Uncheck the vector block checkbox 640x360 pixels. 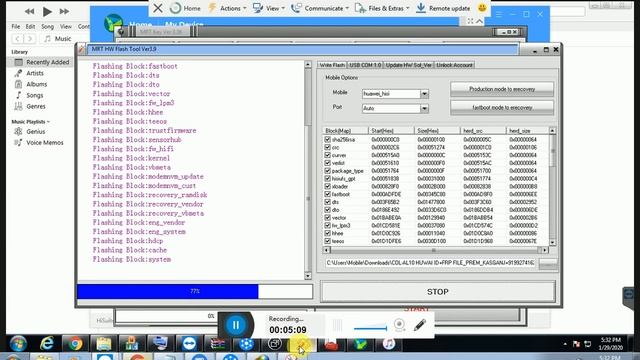327,218
